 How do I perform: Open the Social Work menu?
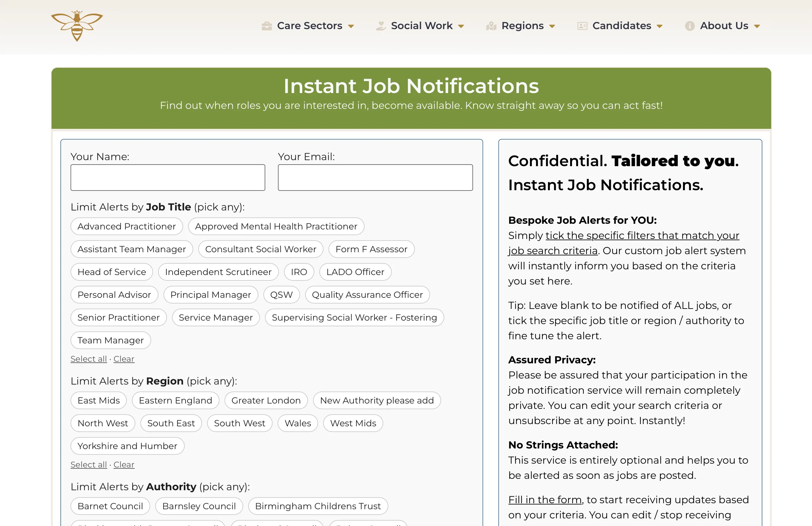point(422,26)
